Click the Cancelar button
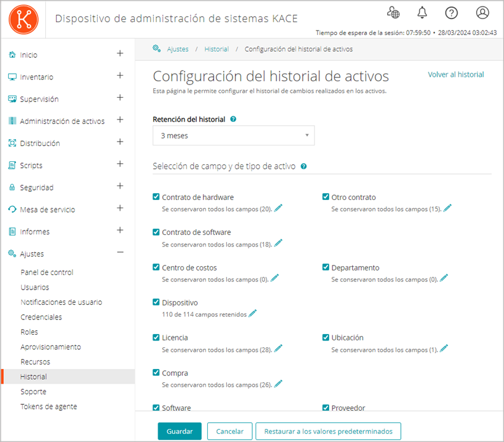This screenshot has width=504, height=442. click(230, 431)
